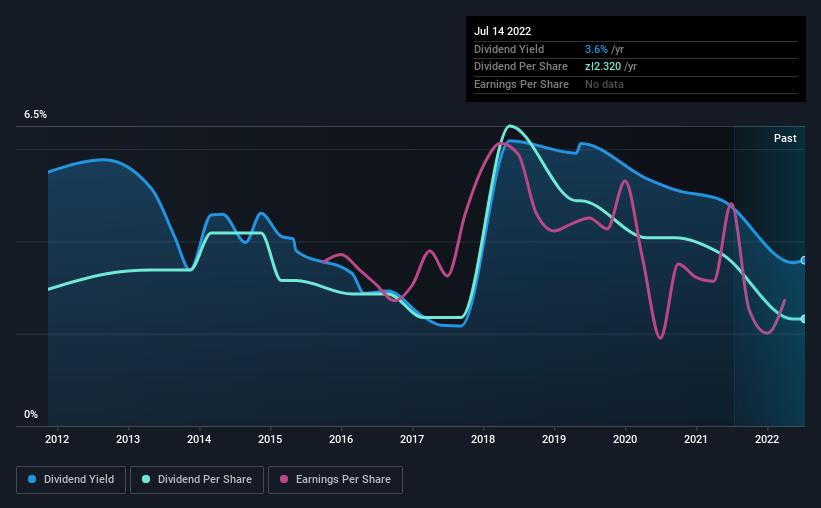This screenshot has height=508, width=821.
Task: Click the tooltip Earnings Per Share row label
Action: [522, 84]
